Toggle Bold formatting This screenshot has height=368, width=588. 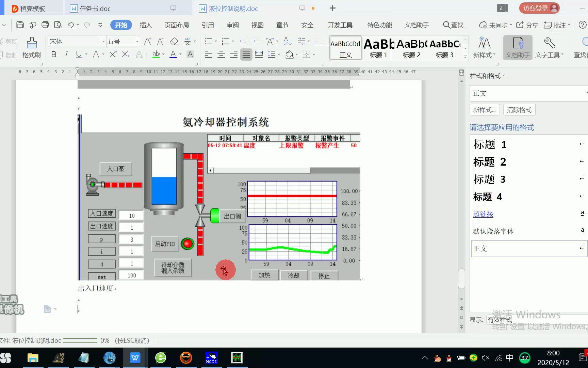click(54, 54)
